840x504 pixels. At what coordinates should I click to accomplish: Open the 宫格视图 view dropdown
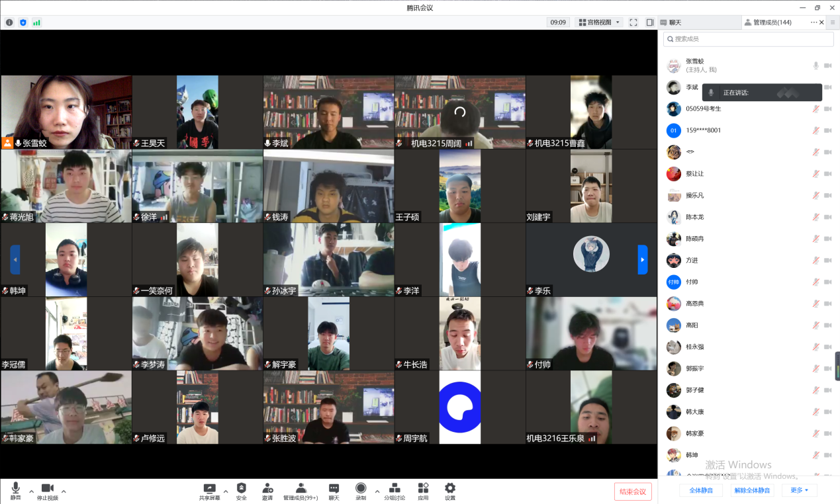pyautogui.click(x=599, y=22)
